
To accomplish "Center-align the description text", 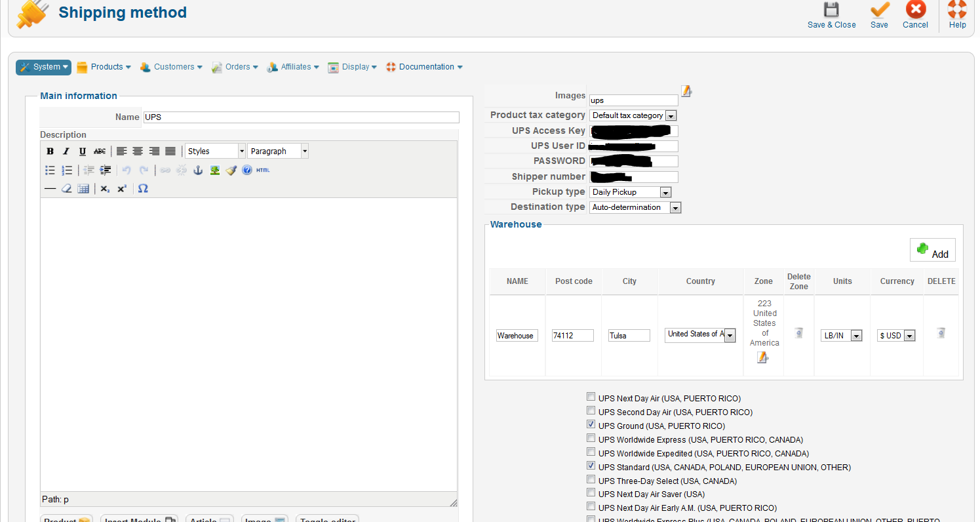I will (138, 151).
